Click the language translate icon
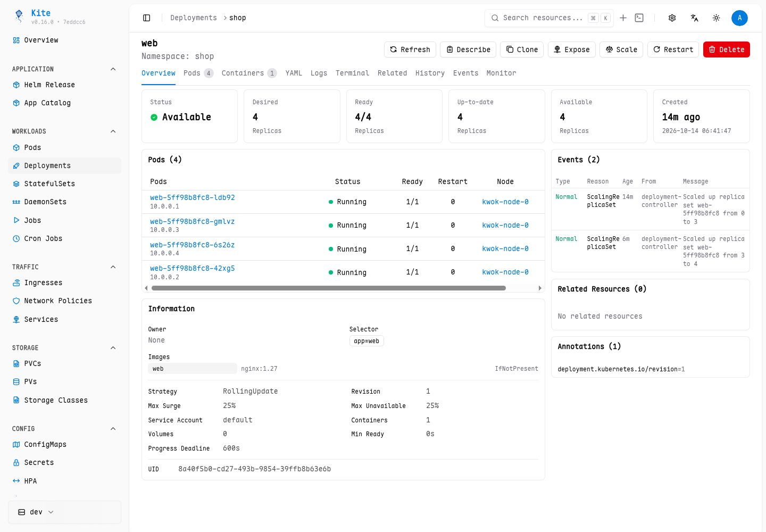 coord(695,18)
